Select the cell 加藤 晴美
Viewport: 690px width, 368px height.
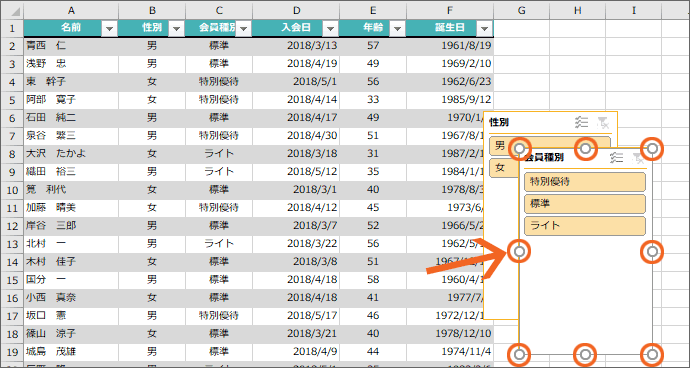click(x=71, y=208)
